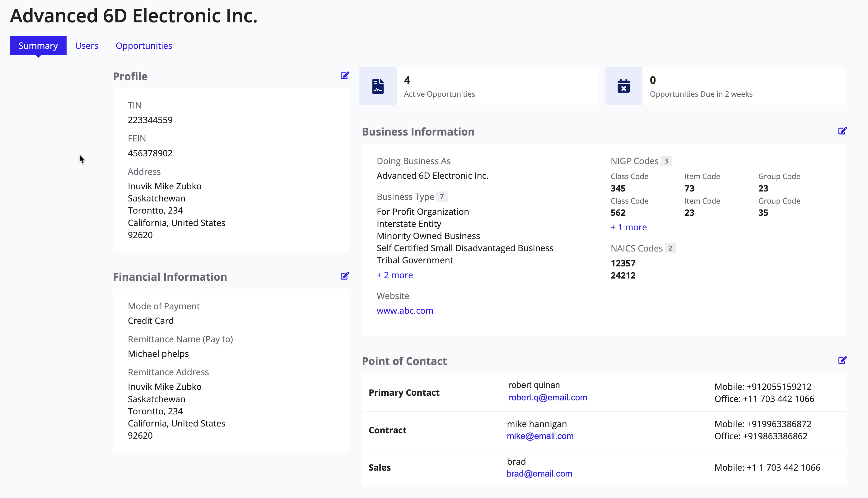Click 'Tribal Government' business type
Viewport: 868px width, 498px height.
tap(414, 260)
